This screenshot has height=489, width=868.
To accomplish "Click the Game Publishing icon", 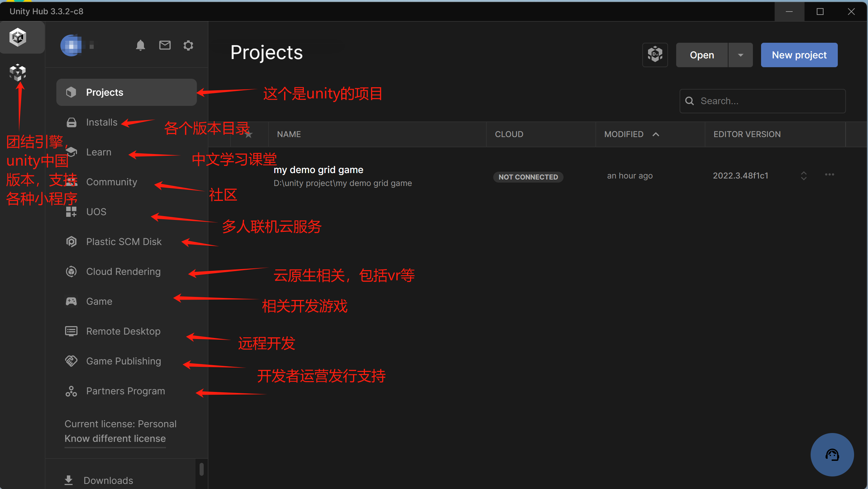I will tap(71, 361).
